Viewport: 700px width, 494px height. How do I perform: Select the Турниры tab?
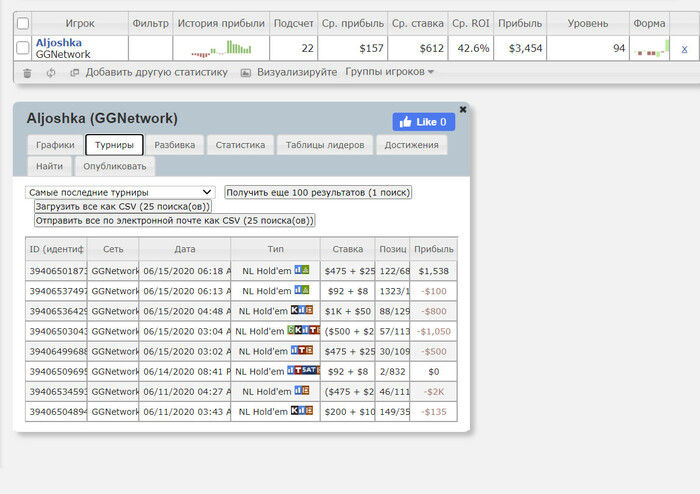(x=114, y=145)
